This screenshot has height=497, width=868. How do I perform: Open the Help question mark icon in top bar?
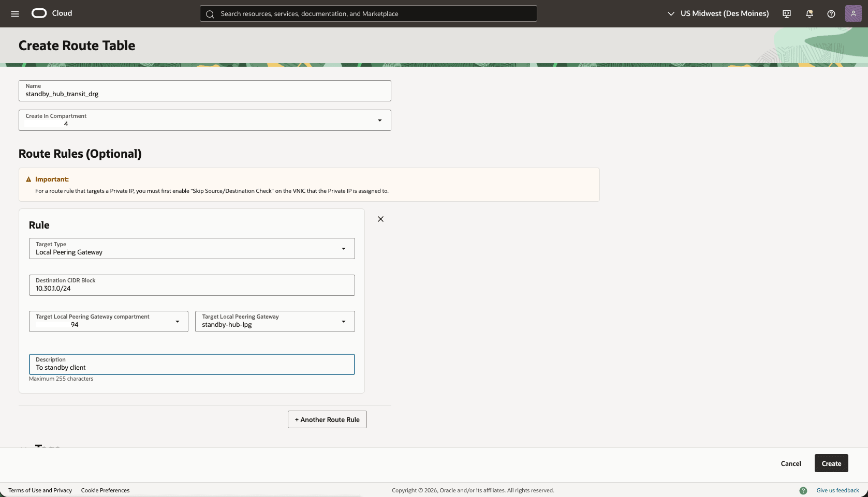pyautogui.click(x=831, y=13)
